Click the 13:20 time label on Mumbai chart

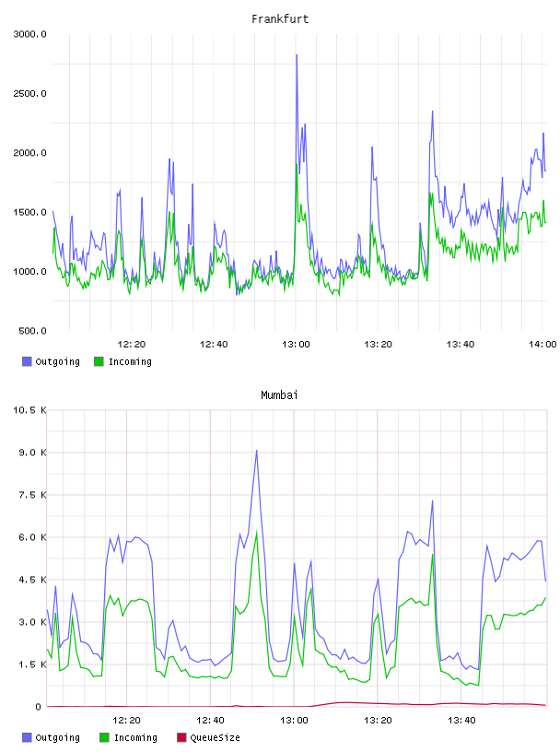click(378, 721)
